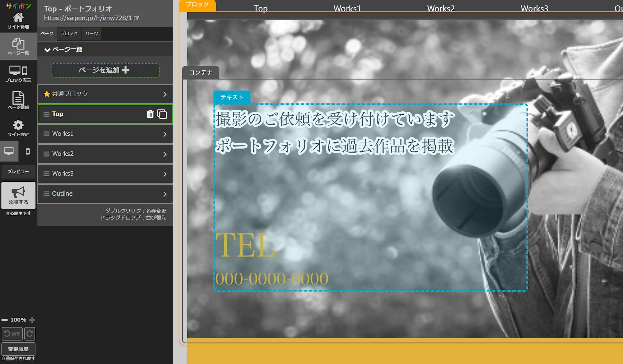The width and height of the screenshot is (623, 364).
Task: Click the gold star icon
Action: click(x=47, y=94)
